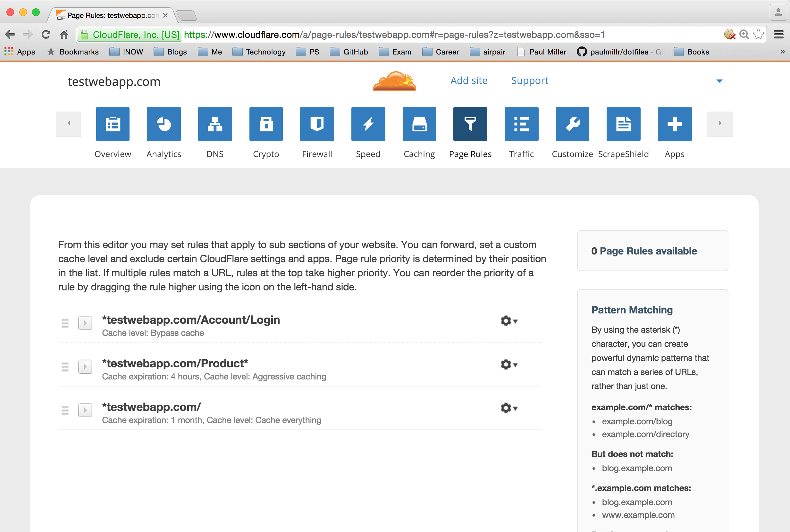Select the Firewall shield icon
Image resolution: width=790 pixels, height=532 pixels.
(317, 124)
